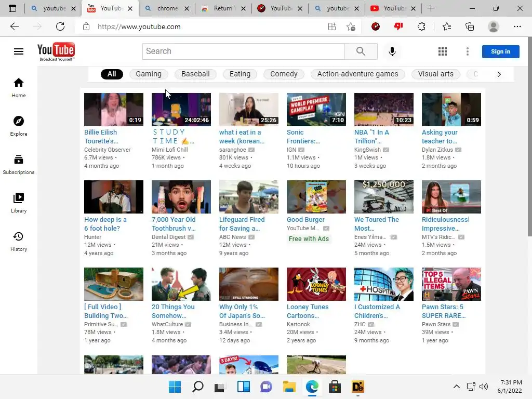Open Pawn Stars 5 SUPER RARE video title

(444, 311)
